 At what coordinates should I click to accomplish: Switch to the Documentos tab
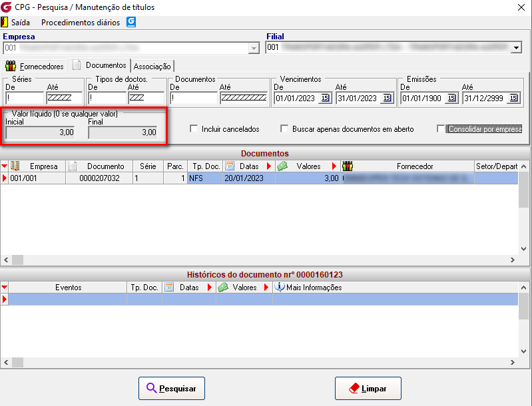99,65
